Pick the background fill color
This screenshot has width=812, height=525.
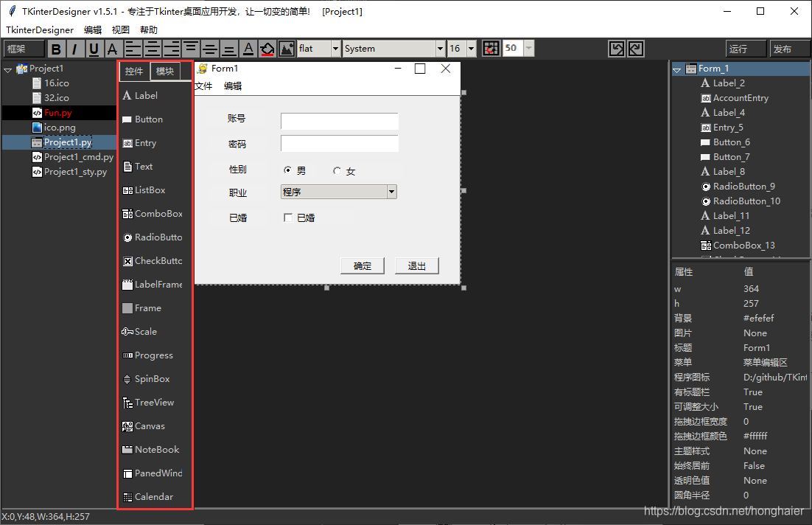267,49
